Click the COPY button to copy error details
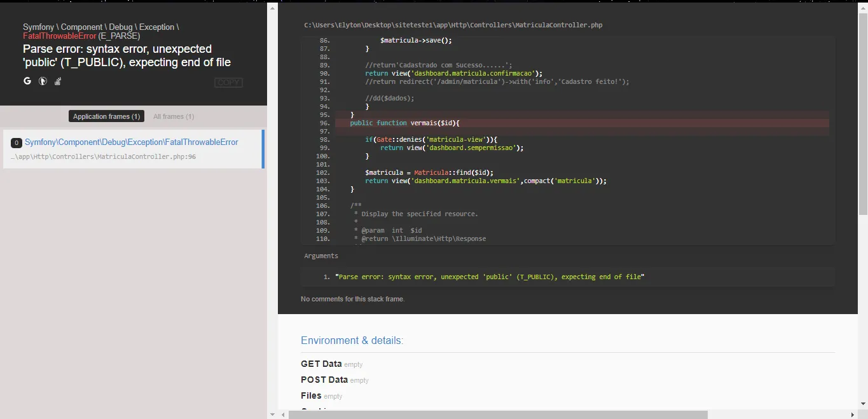Viewport: 868px width, 419px height. pyautogui.click(x=228, y=82)
